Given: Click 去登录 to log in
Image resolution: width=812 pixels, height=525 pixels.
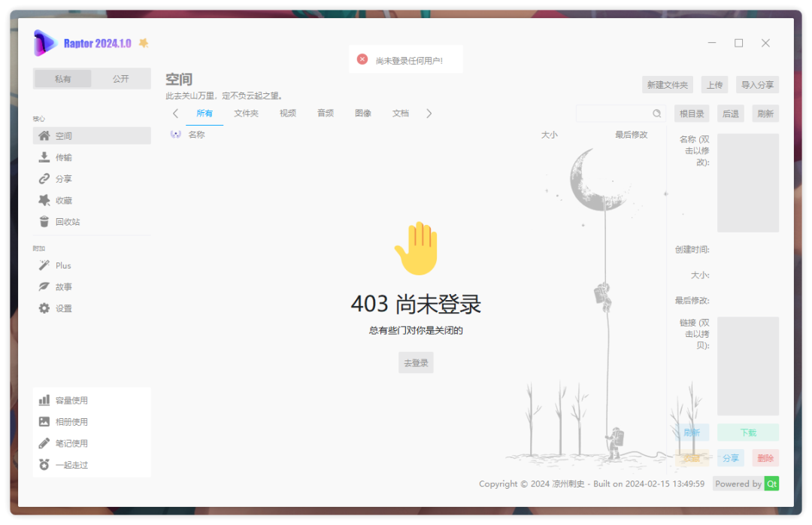Looking at the screenshot, I should tap(416, 362).
